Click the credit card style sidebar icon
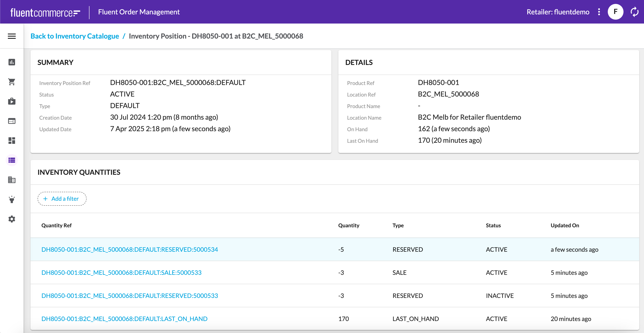This screenshot has width=644, height=333. point(12,121)
